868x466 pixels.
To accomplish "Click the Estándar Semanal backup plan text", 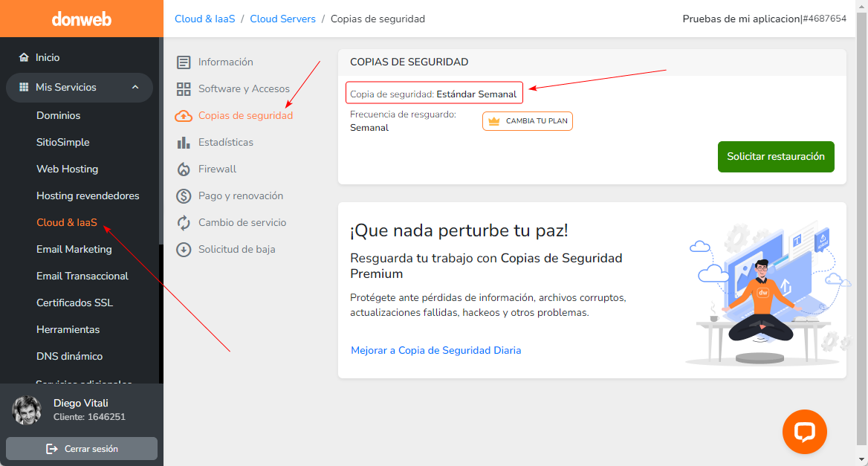I will click(476, 94).
